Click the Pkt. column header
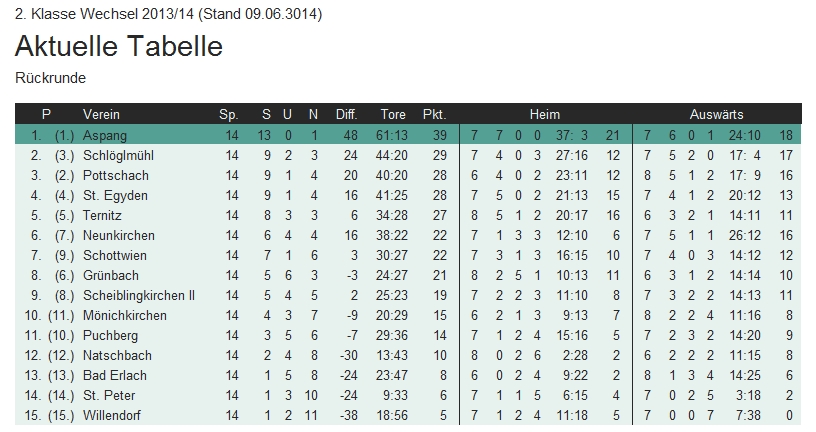 point(434,114)
